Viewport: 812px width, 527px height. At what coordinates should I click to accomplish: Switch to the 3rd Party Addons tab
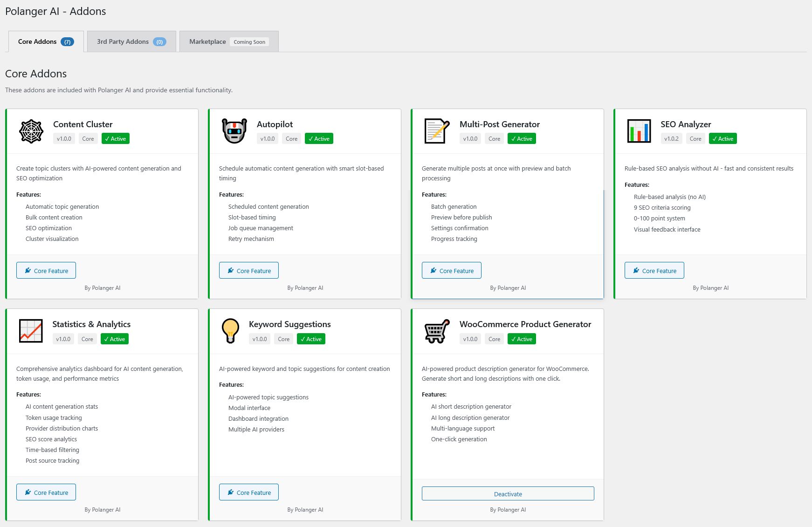[131, 41]
